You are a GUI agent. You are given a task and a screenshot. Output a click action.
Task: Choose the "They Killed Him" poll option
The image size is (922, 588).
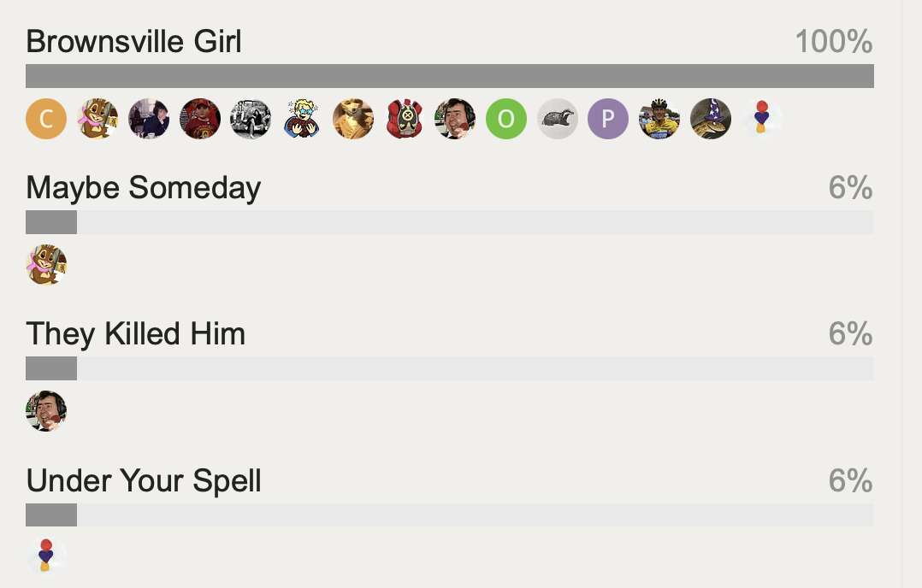click(x=136, y=333)
